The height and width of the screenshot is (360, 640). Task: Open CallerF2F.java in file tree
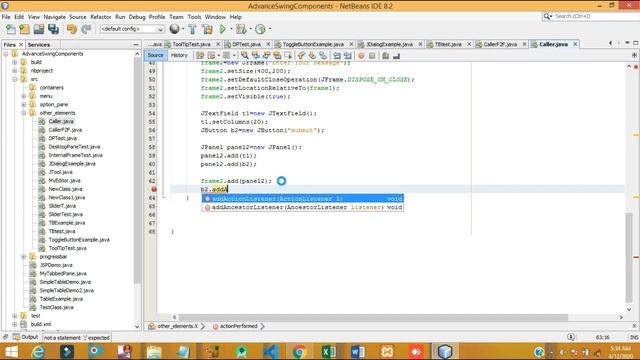point(65,130)
